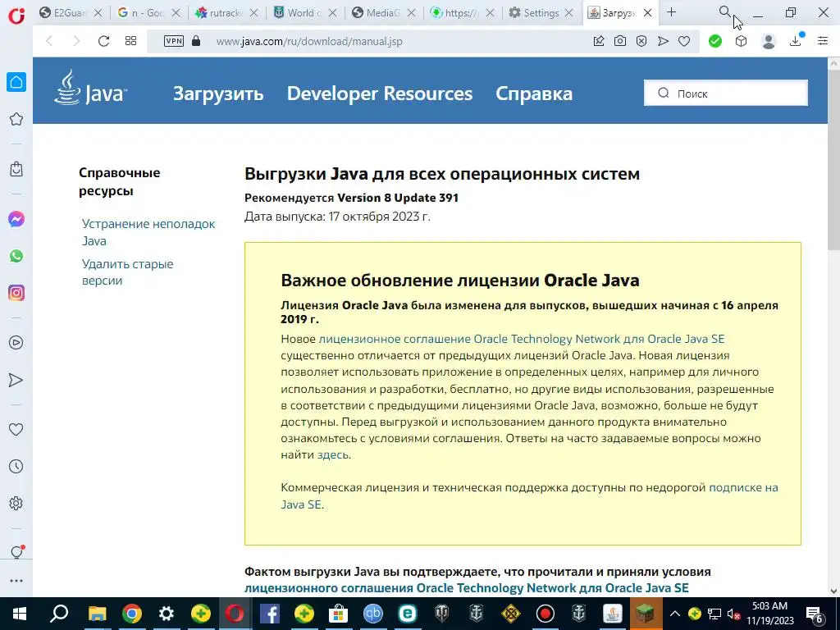This screenshot has height=630, width=840.
Task: Close the Settings tab
Action: [x=569, y=13]
